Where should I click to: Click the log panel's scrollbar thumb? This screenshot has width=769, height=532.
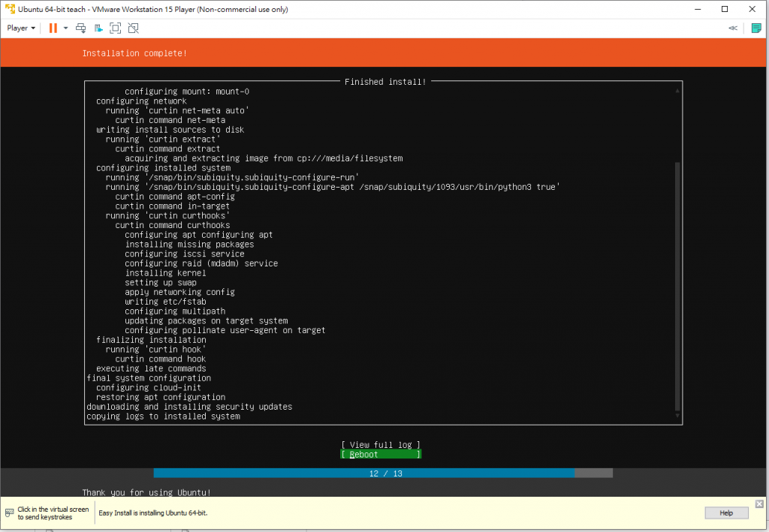(677, 287)
